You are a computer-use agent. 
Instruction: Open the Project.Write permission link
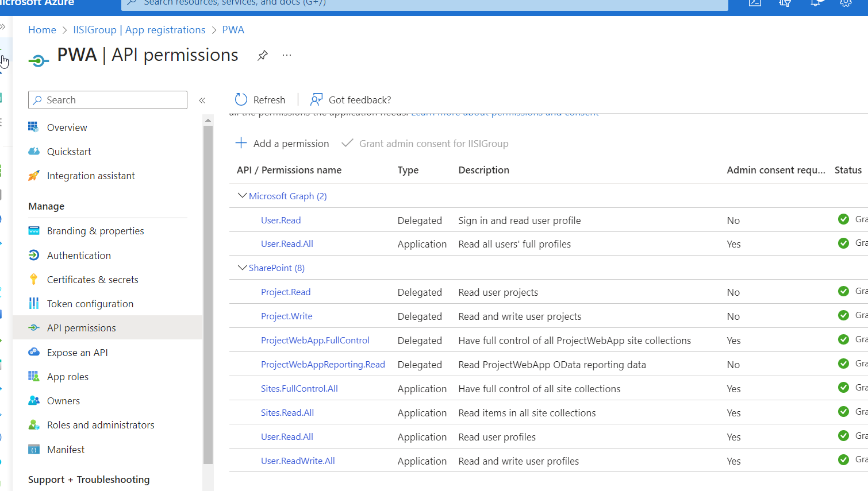pyautogui.click(x=287, y=316)
